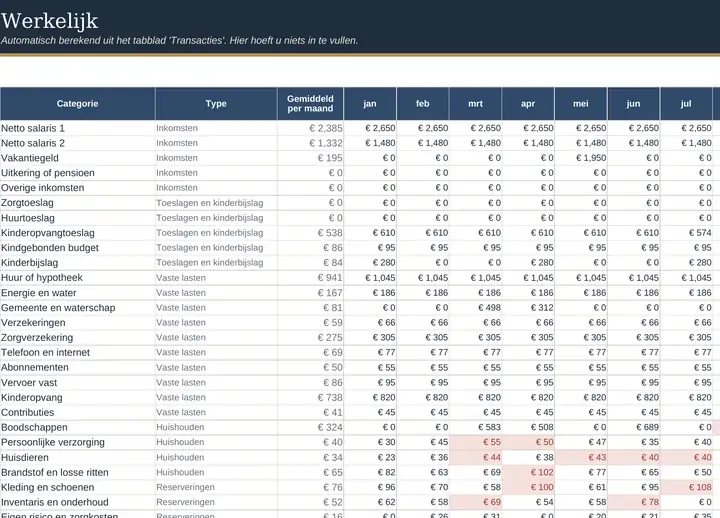This screenshot has height=518, width=720.
Task: Click the jul column header
Action: tap(686, 104)
